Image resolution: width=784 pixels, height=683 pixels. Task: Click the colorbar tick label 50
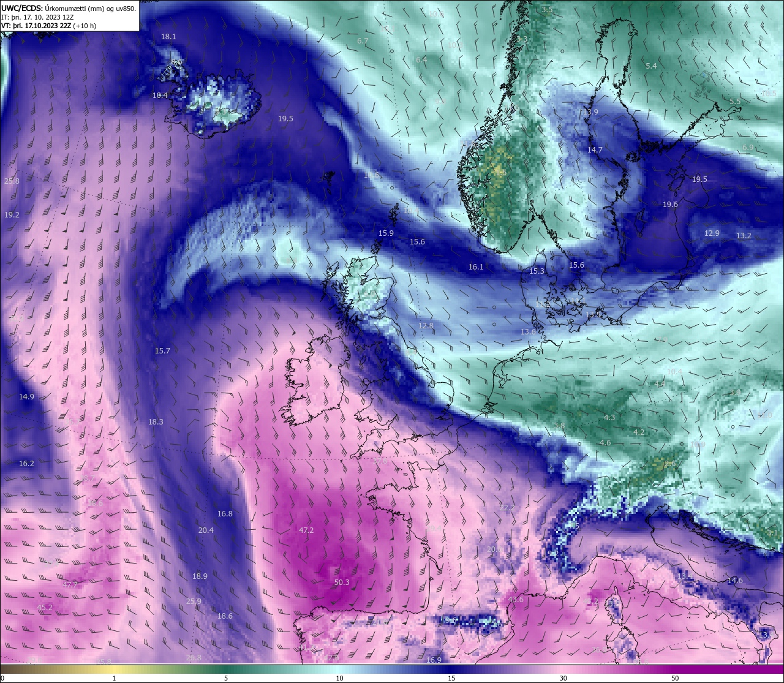click(675, 678)
